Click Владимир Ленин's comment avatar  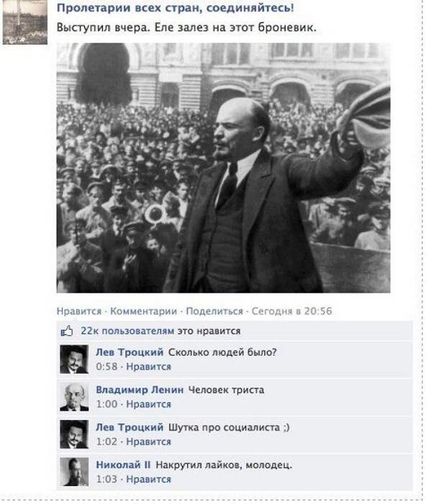click(x=74, y=397)
